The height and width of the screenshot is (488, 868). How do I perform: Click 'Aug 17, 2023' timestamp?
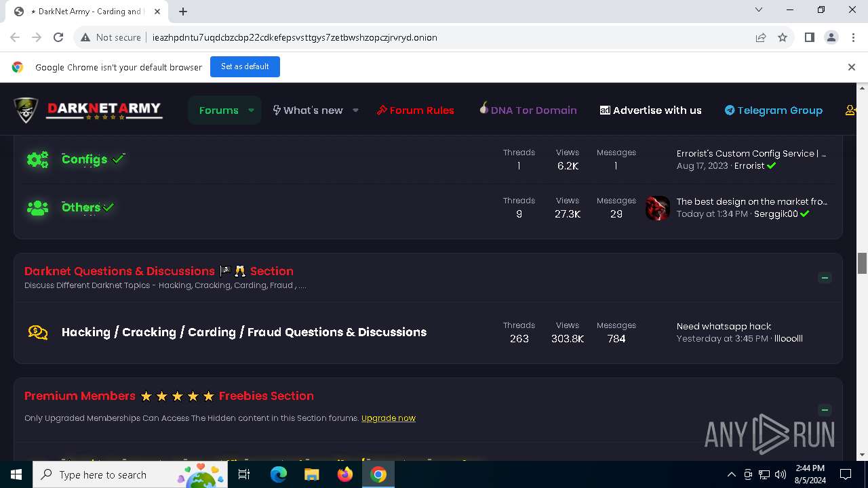click(702, 165)
